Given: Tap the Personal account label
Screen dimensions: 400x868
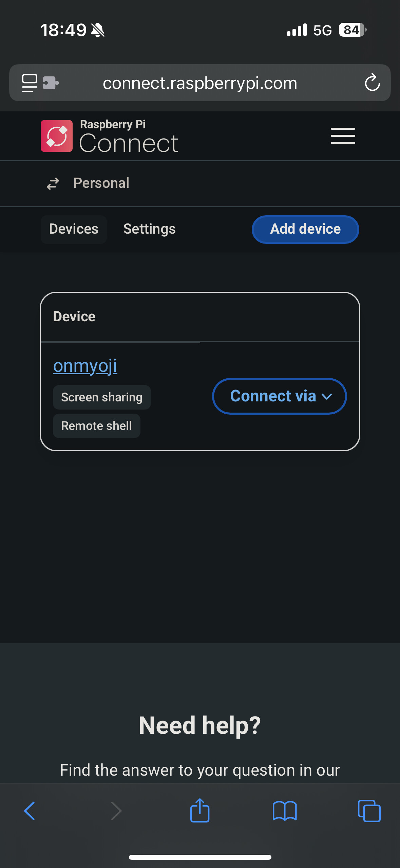Looking at the screenshot, I should click(x=101, y=183).
